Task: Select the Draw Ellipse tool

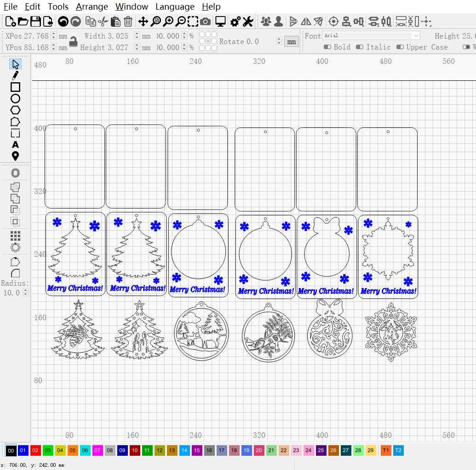Action: pyautogui.click(x=15, y=98)
